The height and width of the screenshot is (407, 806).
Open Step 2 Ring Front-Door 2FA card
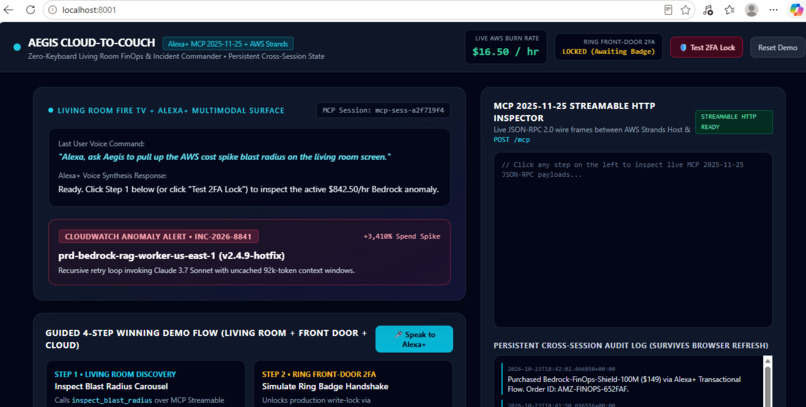pyautogui.click(x=353, y=384)
